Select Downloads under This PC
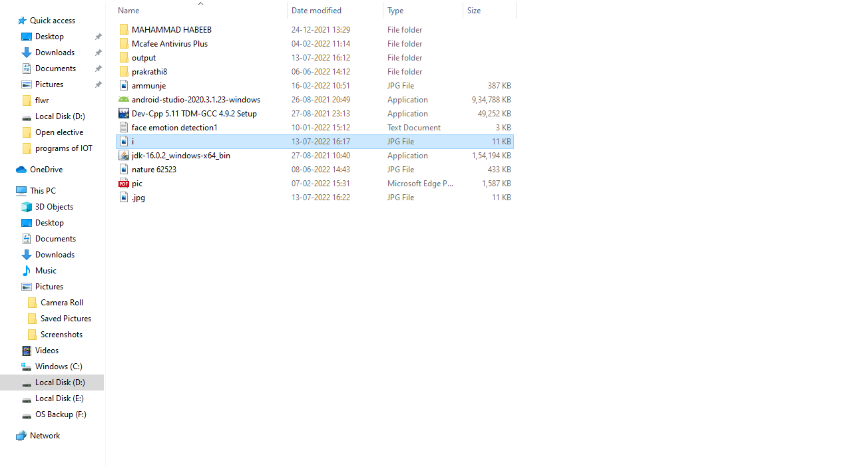The width and height of the screenshot is (868, 467). tap(55, 254)
